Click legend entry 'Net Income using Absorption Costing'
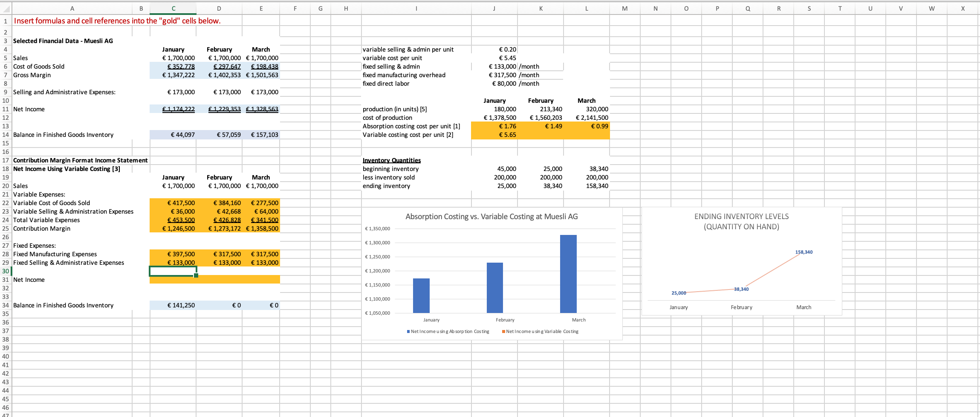Image resolution: width=980 pixels, height=417 pixels. (448, 331)
